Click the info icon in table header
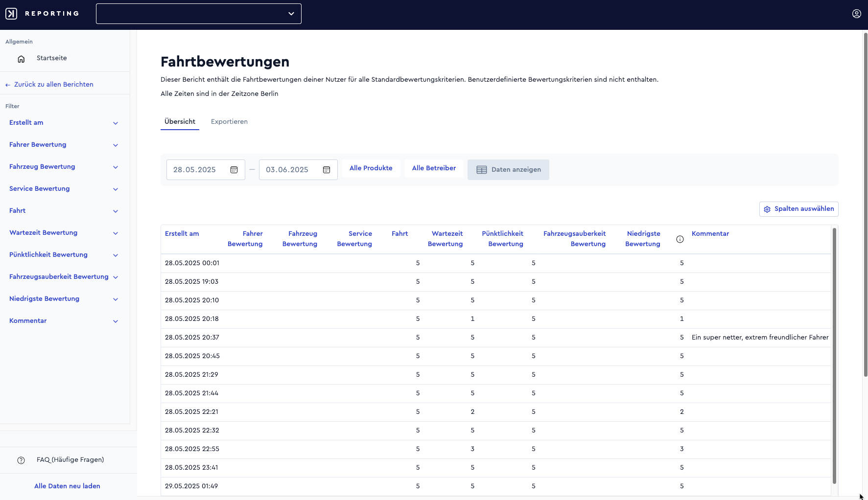Screen dimensions: 868x500 tap(680, 239)
